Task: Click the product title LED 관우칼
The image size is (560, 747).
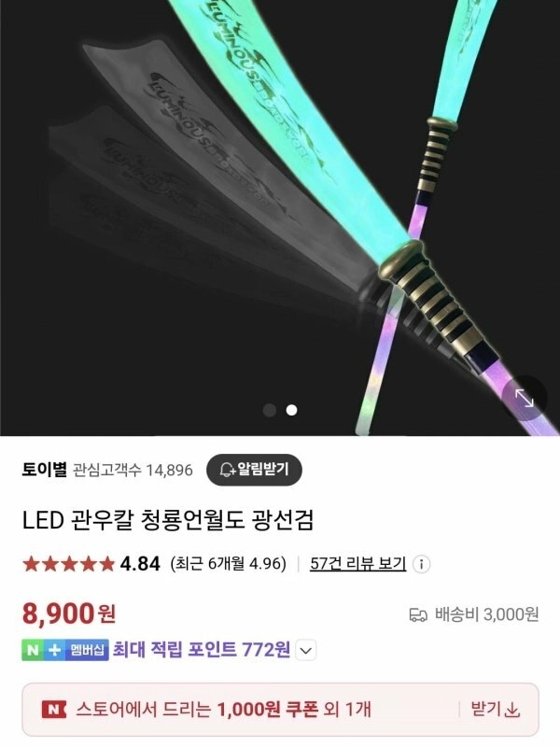Action: pyautogui.click(x=168, y=520)
